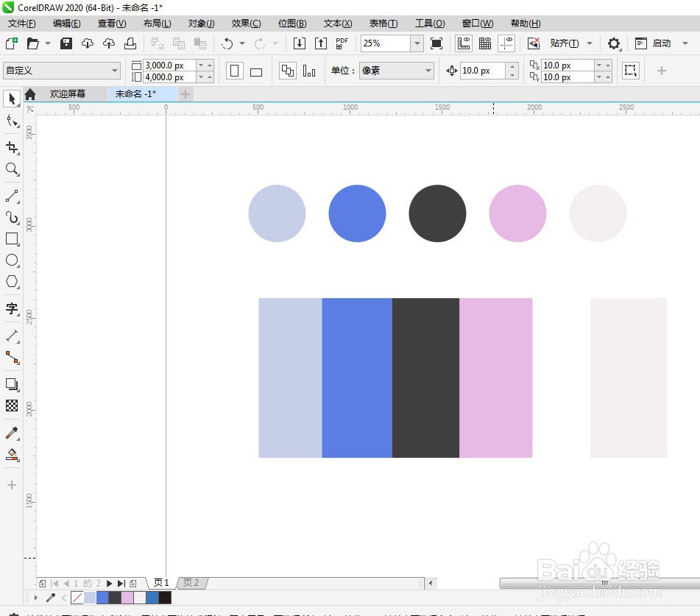
Task: Switch to the Welcome Screen tab
Action: tap(68, 93)
